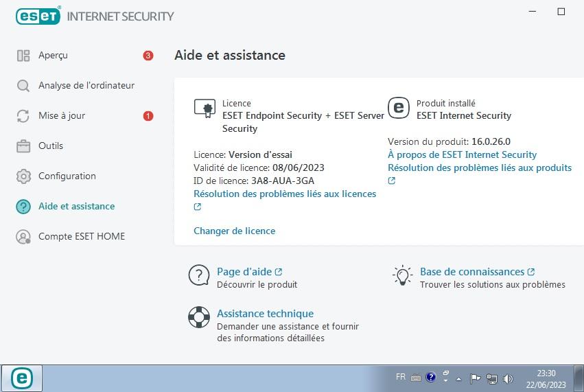Open À propos de ESET Internet Security
Viewport: 584px width, 392px height.
tap(463, 154)
